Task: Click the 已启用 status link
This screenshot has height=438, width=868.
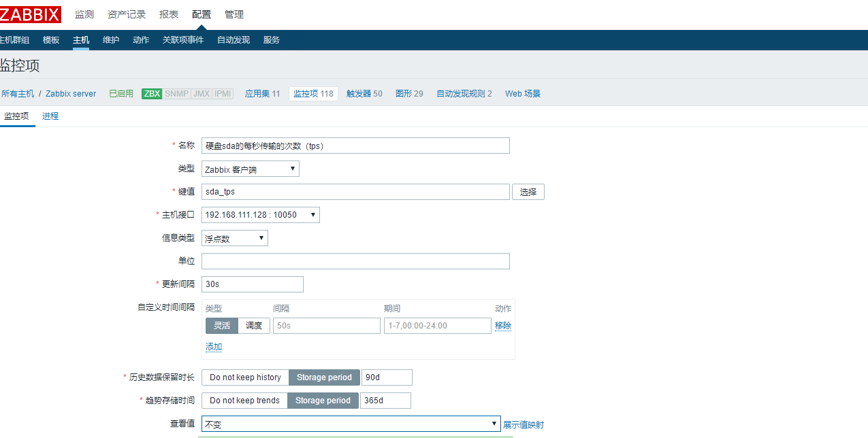Action: (121, 94)
